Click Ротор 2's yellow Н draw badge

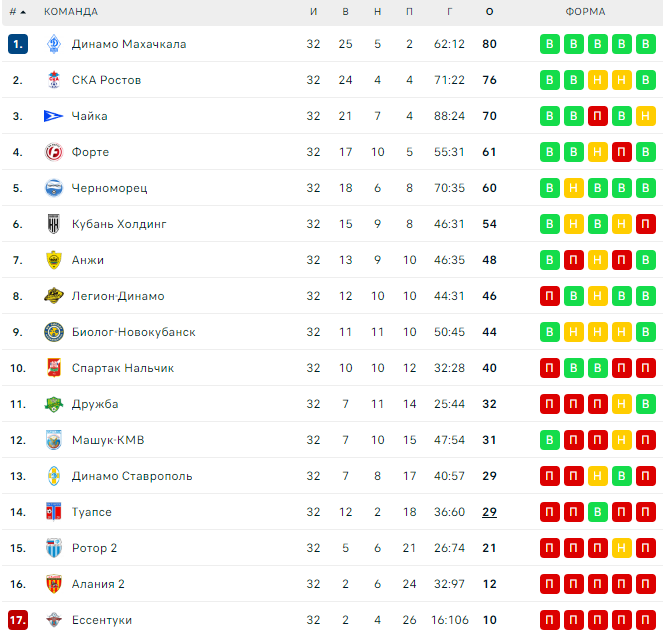[x=621, y=548]
